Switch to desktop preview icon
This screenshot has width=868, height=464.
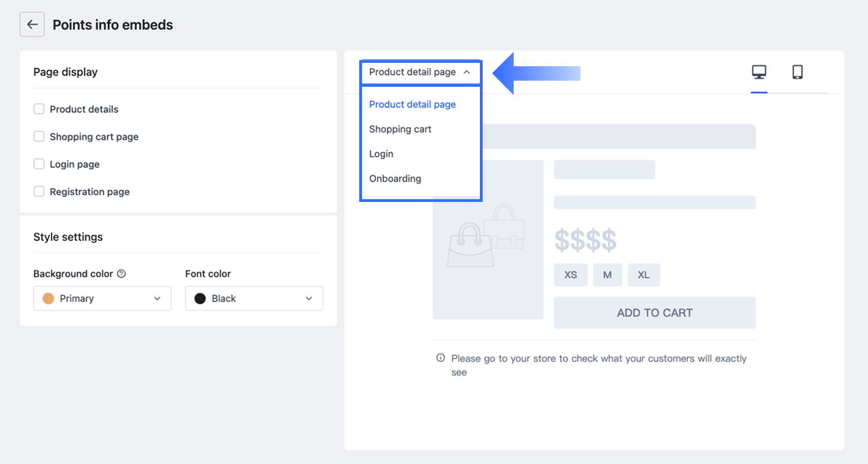[759, 72]
